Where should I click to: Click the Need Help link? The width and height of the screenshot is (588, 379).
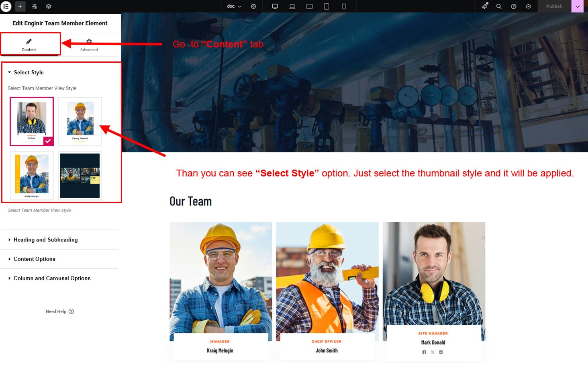click(59, 311)
